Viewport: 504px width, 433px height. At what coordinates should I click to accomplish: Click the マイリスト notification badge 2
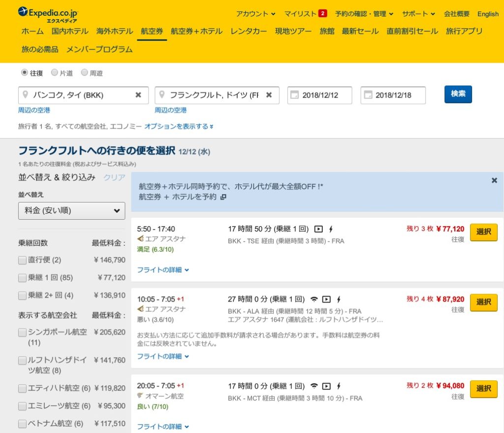pyautogui.click(x=323, y=13)
